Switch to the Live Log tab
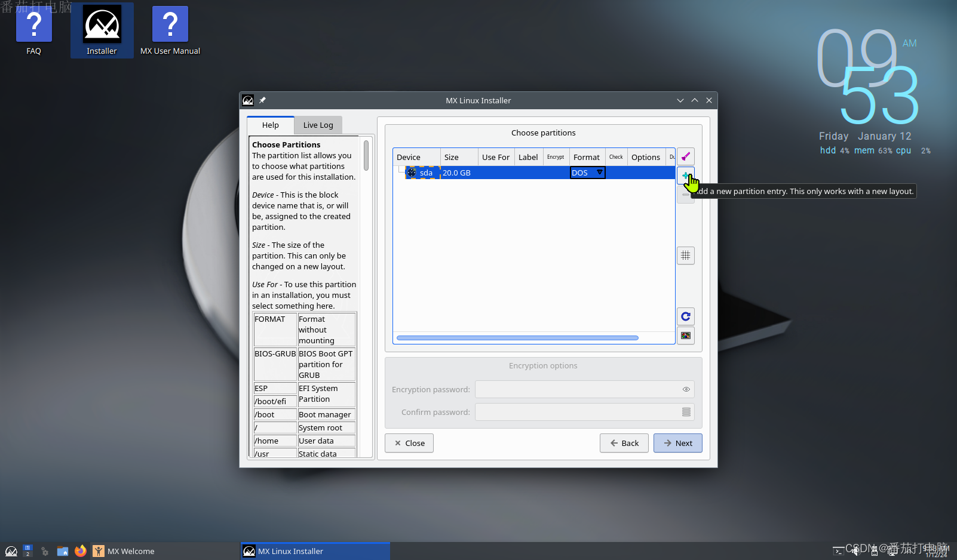 [318, 125]
